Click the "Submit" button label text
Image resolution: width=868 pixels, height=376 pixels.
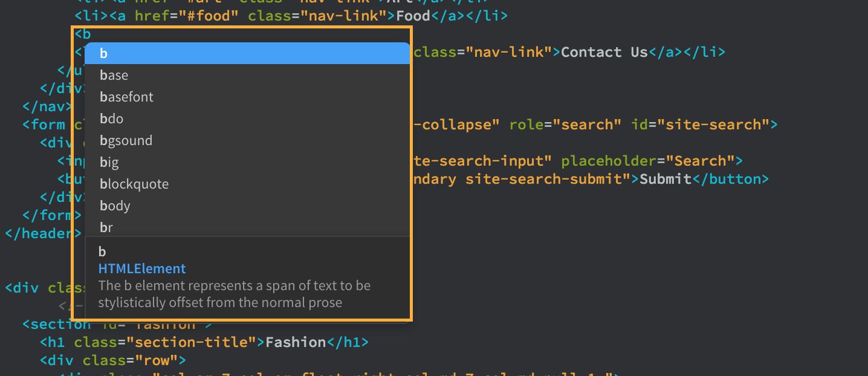pos(665,179)
